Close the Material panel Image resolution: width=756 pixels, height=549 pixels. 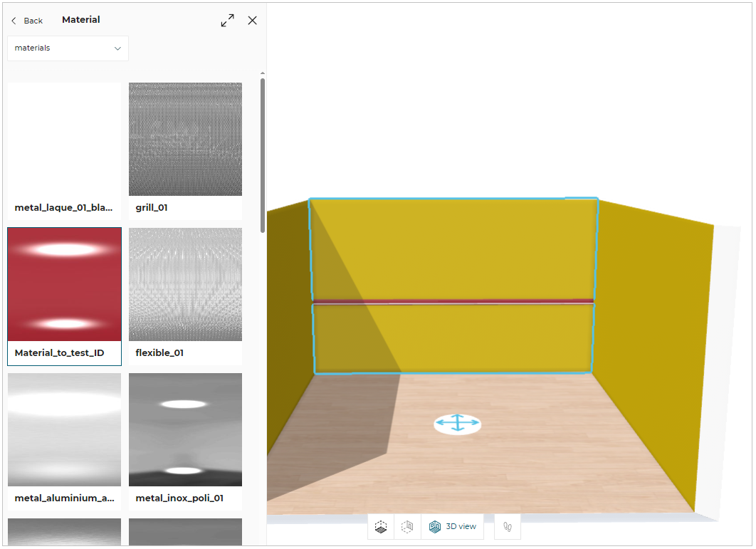[252, 20]
